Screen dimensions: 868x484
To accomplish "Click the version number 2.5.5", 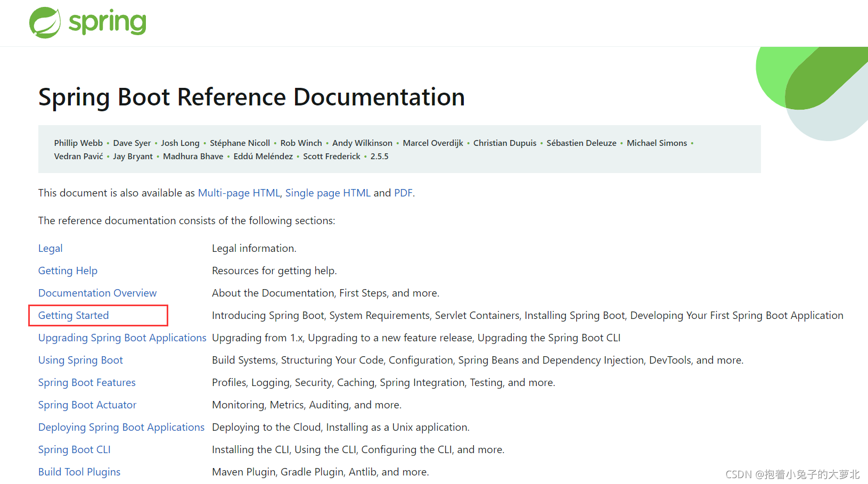I will tap(379, 157).
